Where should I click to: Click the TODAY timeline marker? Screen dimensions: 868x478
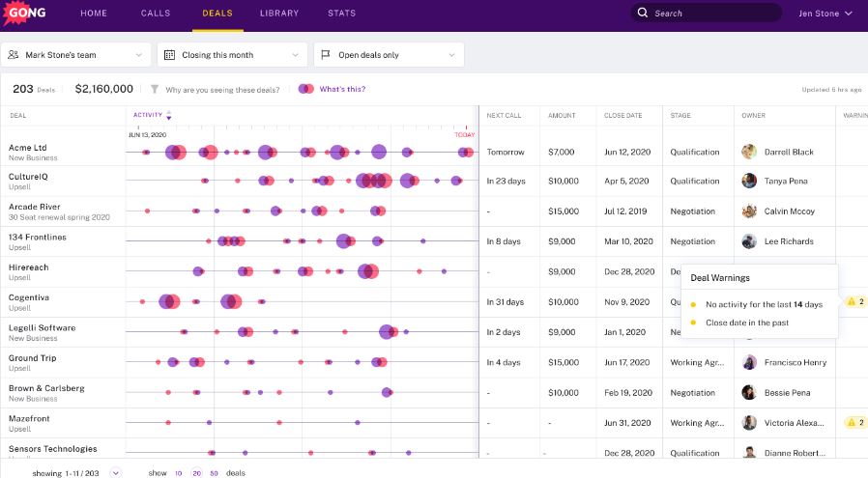464,134
